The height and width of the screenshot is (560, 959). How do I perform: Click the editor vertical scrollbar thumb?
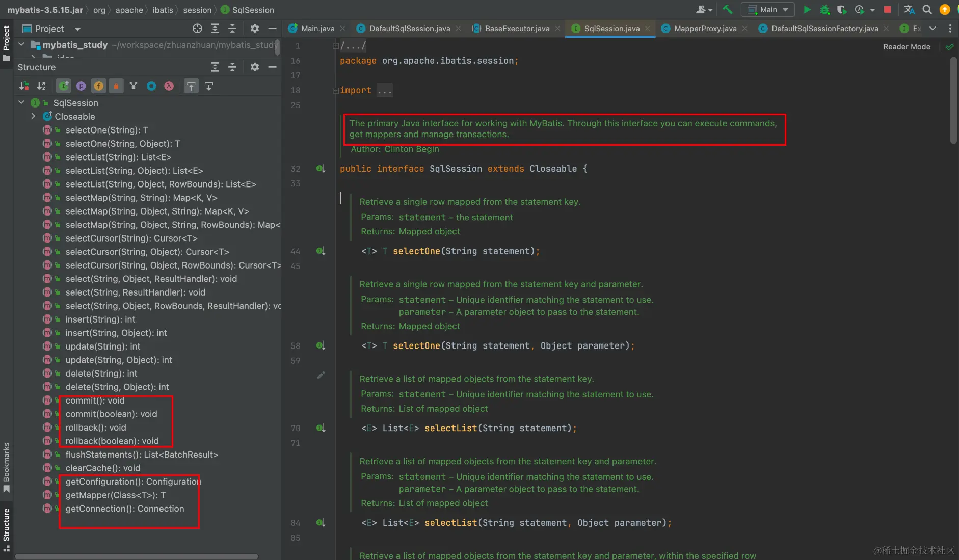[x=953, y=99]
